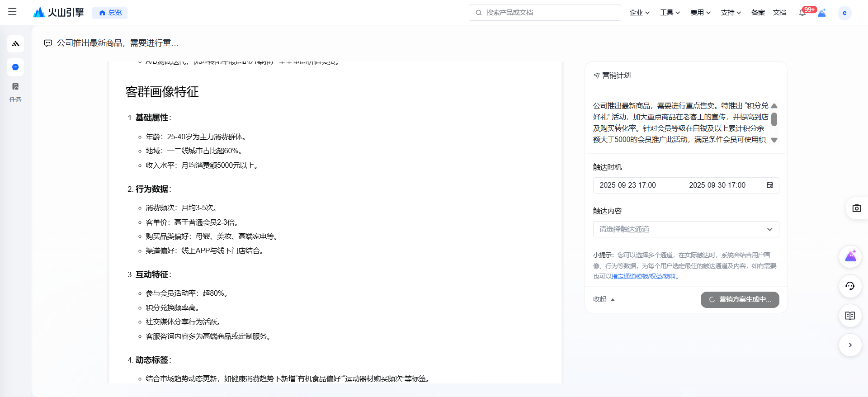Click the 收入水平 bullet text
Image resolution: width=868 pixels, height=397 pixels.
203,165
